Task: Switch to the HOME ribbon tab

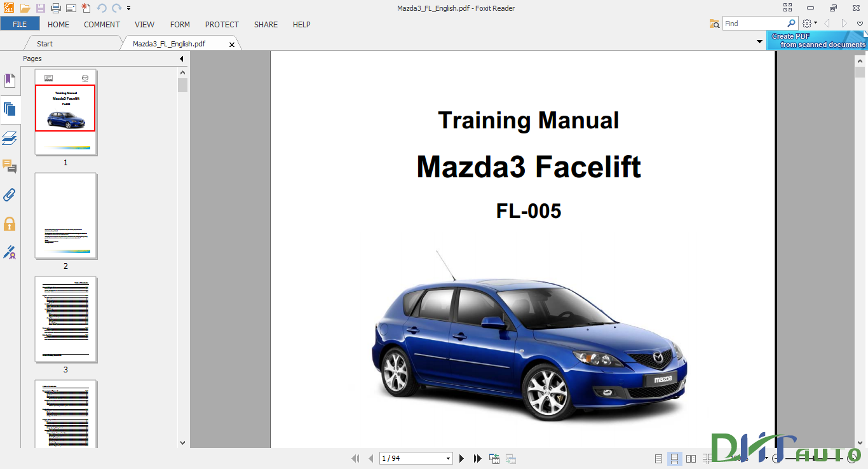Action: pos(58,24)
